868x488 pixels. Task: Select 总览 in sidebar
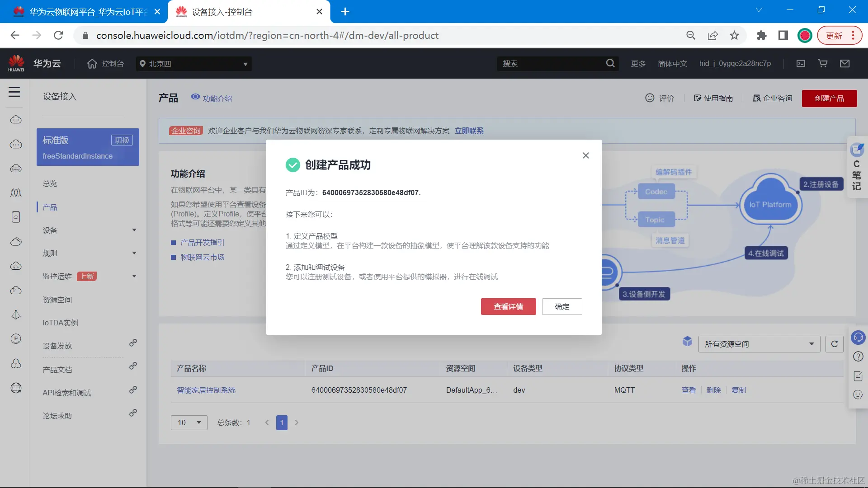point(50,183)
